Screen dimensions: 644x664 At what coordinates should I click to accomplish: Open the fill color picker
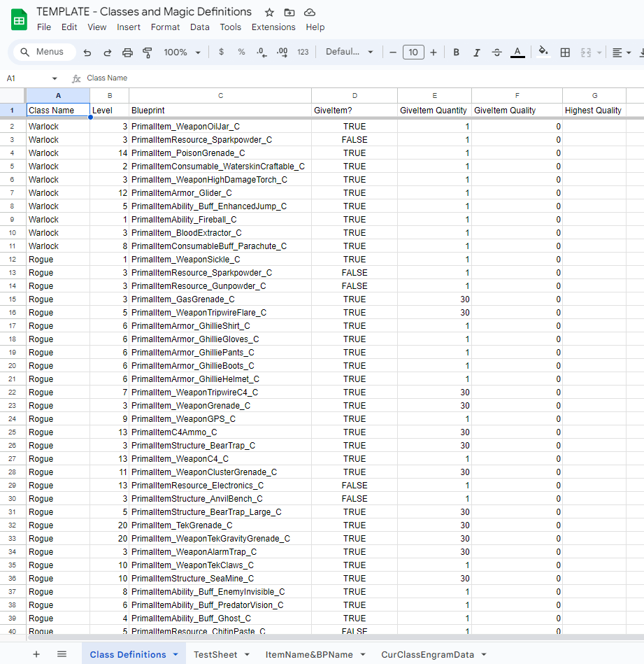543,52
